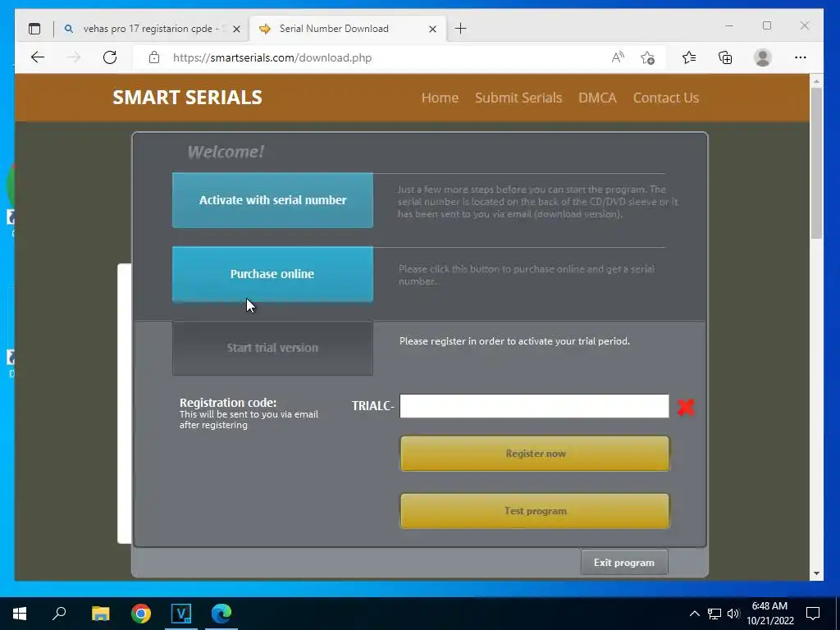Viewport: 840px width, 630px height.
Task: Switch to the Vegas Pro taskbar app
Action: pos(181,614)
